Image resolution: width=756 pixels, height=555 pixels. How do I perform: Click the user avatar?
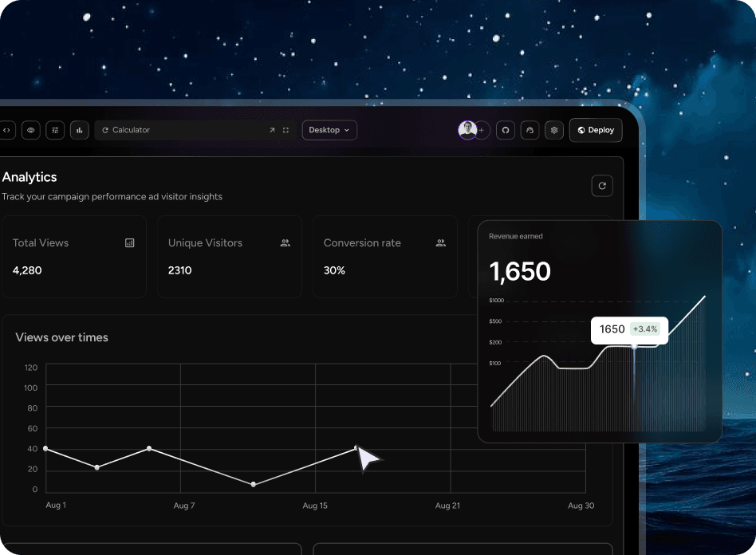coord(467,130)
